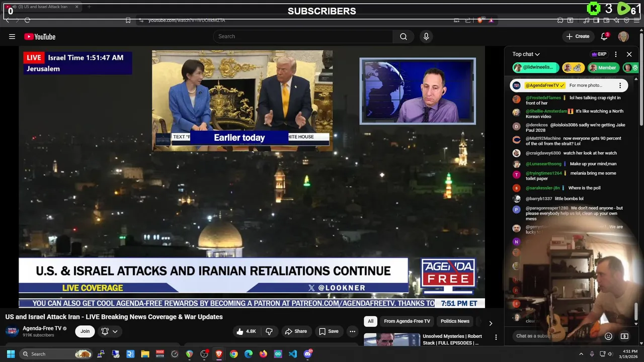Dislike the video with thumbs down
644x362 pixels.
tap(269, 331)
